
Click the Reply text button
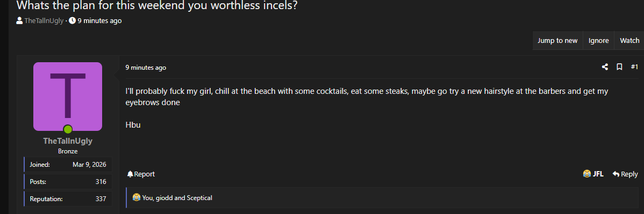pos(629,174)
